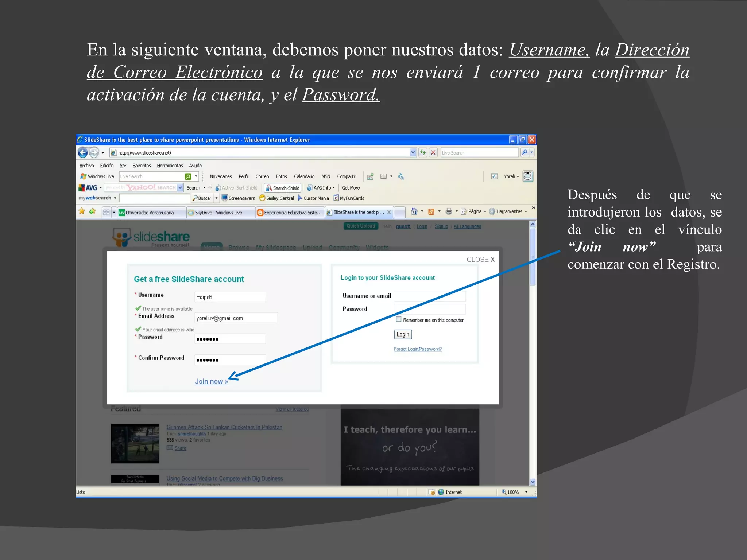Click Novedades in Windows Live toolbar
The width and height of the screenshot is (747, 560).
pyautogui.click(x=221, y=176)
